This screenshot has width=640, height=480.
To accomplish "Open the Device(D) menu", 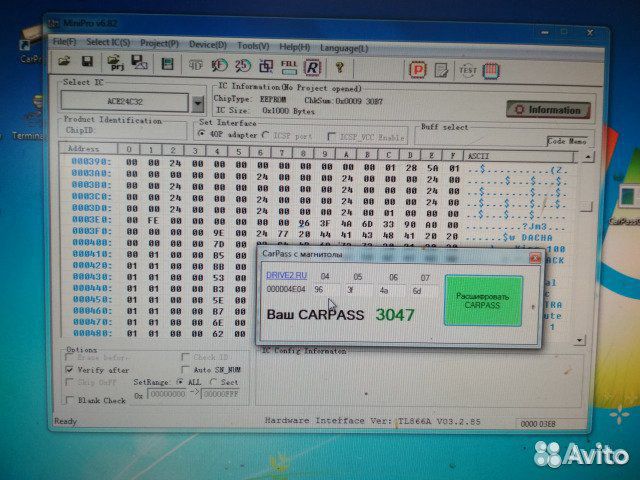I will (x=207, y=45).
